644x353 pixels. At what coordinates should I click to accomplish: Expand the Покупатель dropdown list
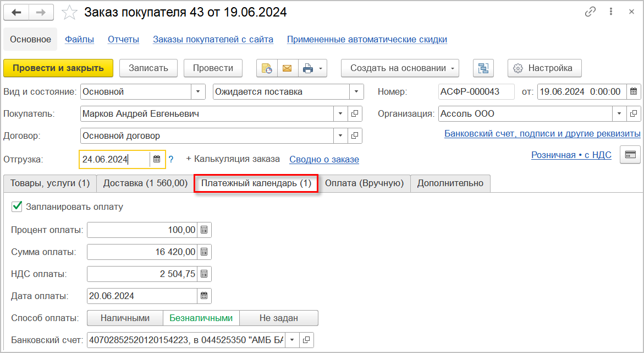click(x=340, y=114)
